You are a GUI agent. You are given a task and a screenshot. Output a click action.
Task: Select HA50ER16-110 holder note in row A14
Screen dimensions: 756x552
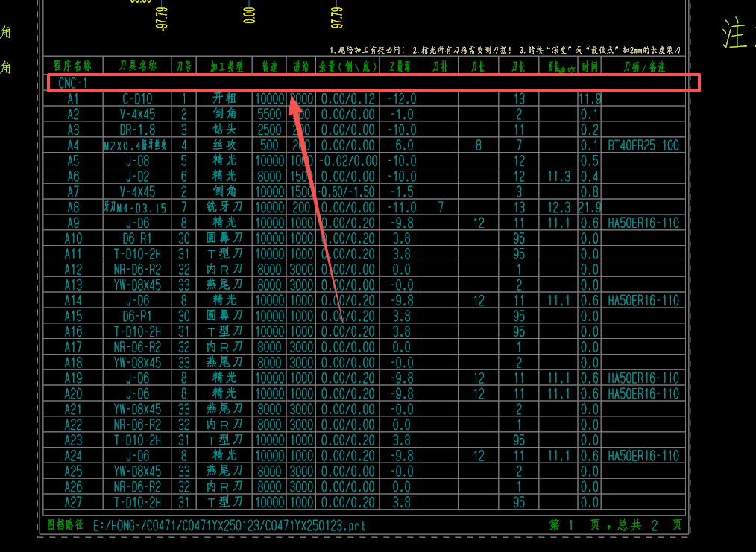[x=643, y=300]
